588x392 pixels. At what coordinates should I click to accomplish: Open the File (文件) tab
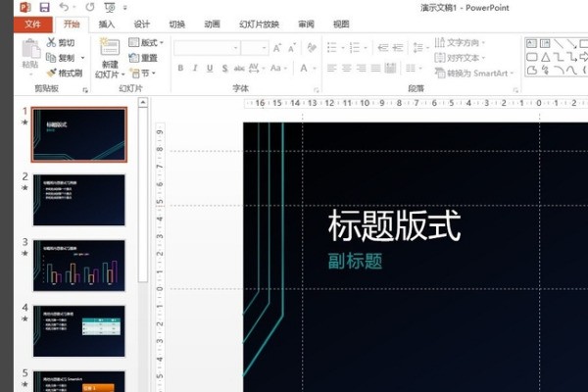(32, 24)
